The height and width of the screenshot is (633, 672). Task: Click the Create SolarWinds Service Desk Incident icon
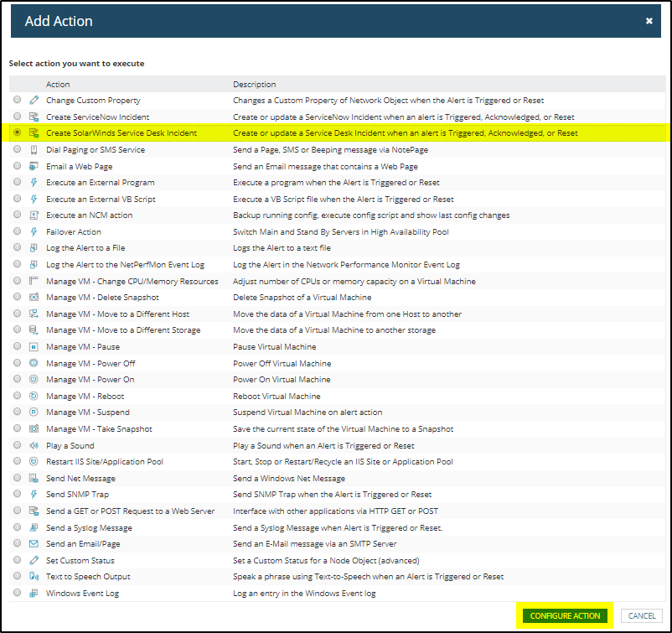(34, 133)
